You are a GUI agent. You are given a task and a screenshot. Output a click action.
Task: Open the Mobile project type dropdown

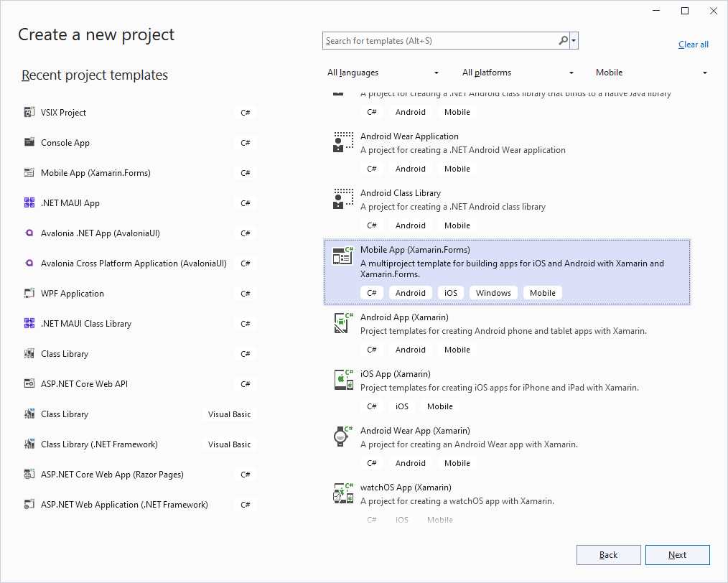pyautogui.click(x=652, y=72)
